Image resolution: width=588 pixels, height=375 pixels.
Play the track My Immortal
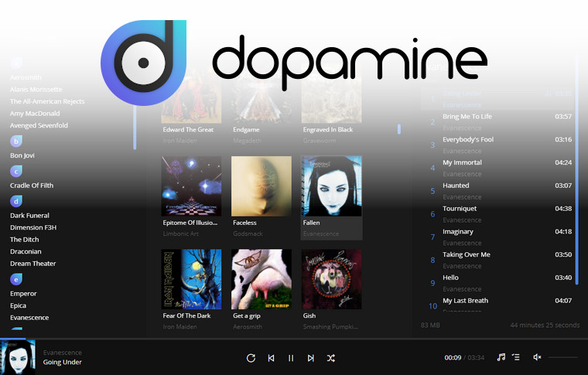pyautogui.click(x=462, y=162)
